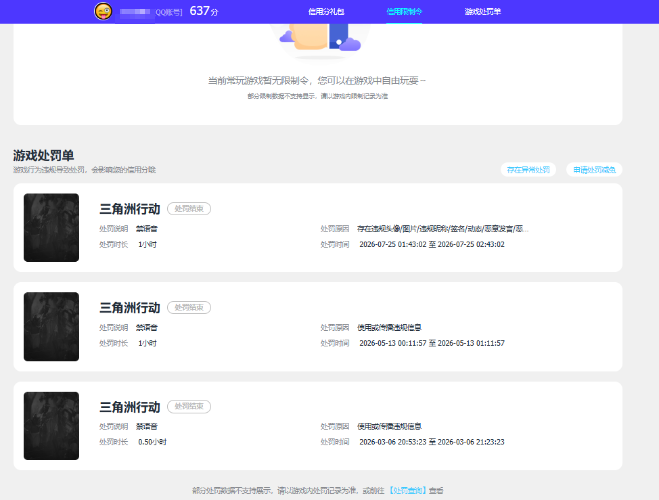Switch to the 游戏处罚单 header tab
This screenshot has width=659, height=500.
(x=482, y=12)
